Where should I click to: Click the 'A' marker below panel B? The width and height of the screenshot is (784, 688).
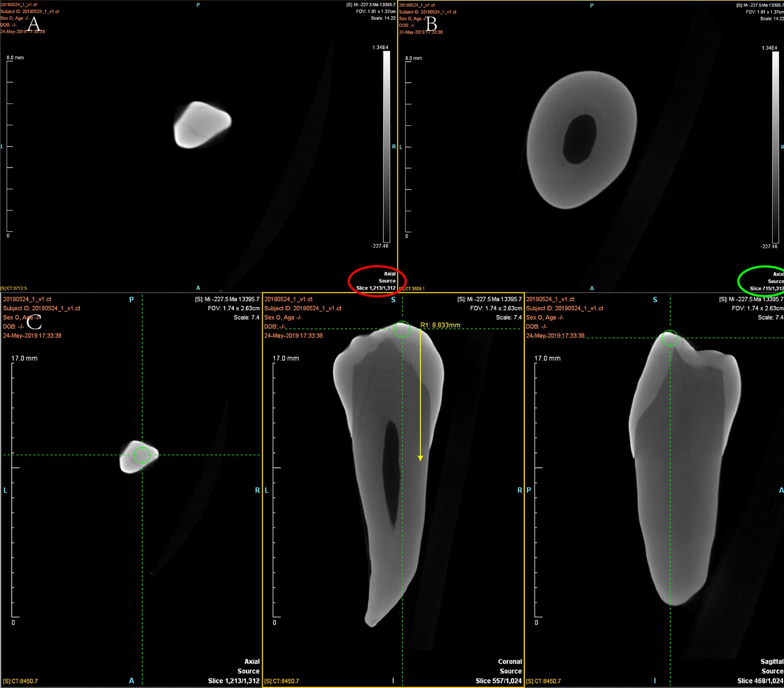tap(592, 288)
